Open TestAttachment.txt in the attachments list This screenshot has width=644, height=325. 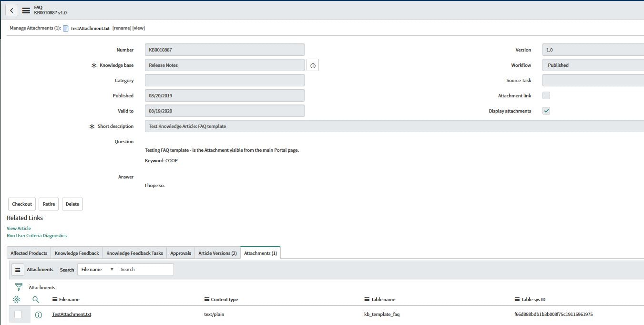(72, 315)
